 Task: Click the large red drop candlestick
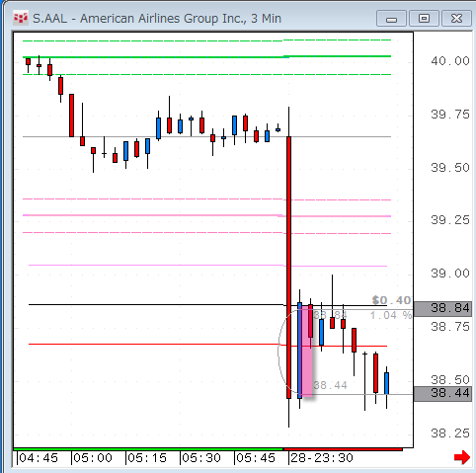[x=288, y=268]
